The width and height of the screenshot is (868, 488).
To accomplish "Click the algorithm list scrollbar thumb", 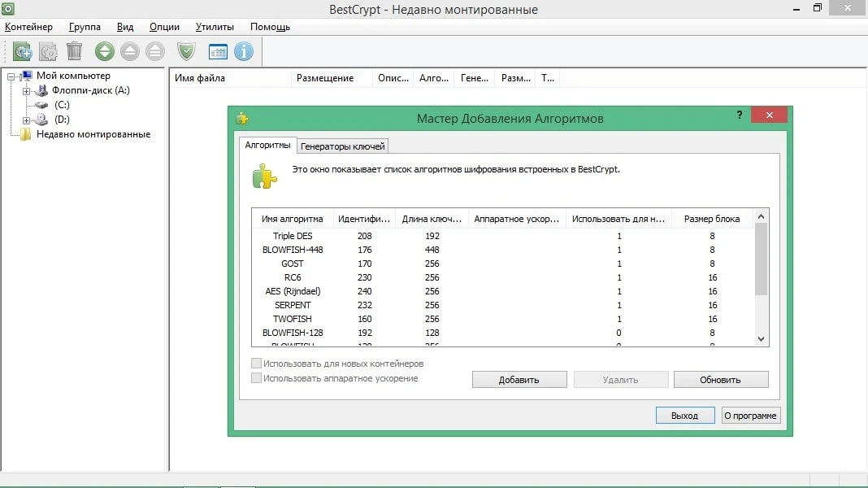I will point(762,259).
